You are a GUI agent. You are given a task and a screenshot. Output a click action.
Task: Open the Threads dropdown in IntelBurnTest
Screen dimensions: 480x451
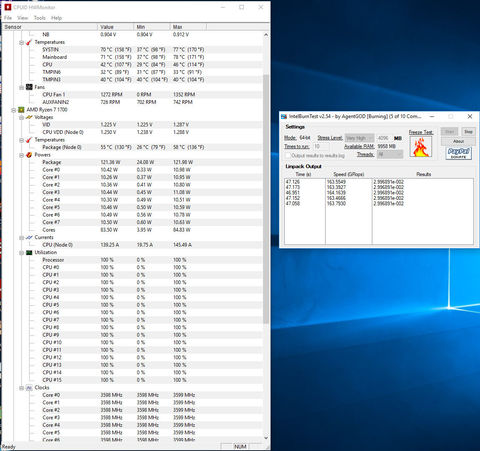[x=390, y=154]
